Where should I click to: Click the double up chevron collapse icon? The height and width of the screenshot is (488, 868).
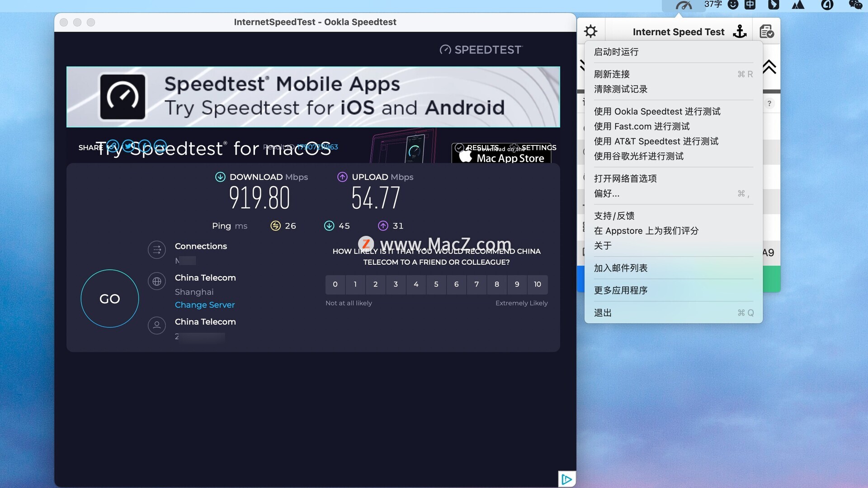(769, 66)
